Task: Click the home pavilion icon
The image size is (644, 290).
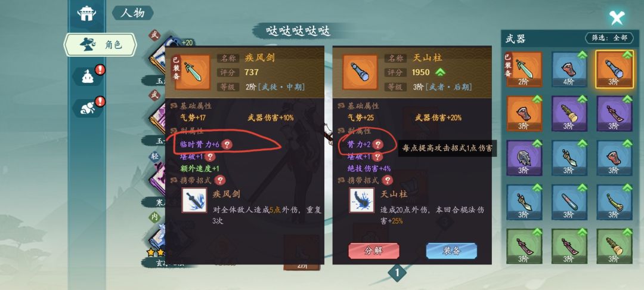Action: point(87,14)
